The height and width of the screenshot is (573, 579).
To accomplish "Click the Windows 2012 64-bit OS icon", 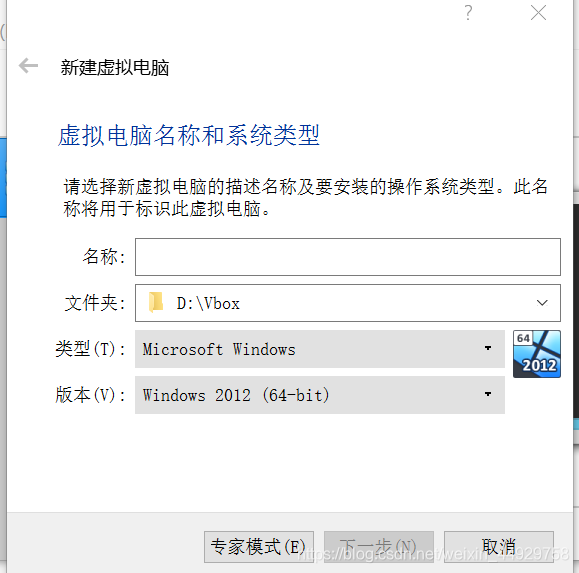I will [x=537, y=354].
